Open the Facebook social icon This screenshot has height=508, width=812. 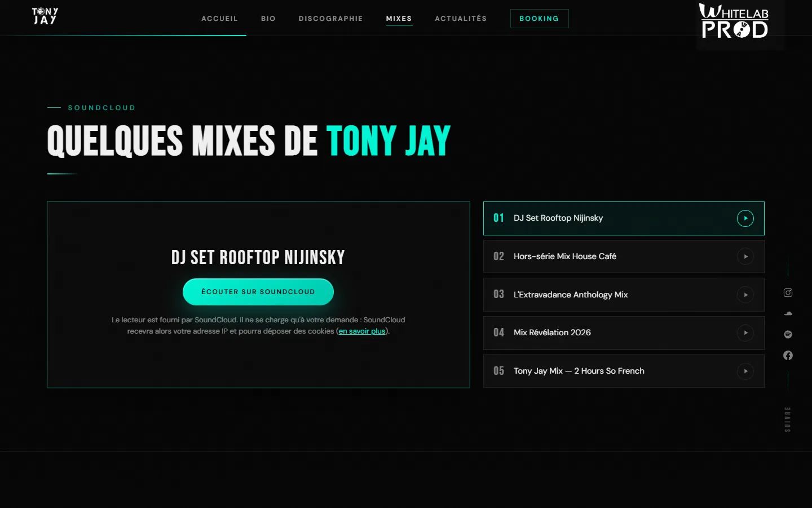tap(788, 355)
